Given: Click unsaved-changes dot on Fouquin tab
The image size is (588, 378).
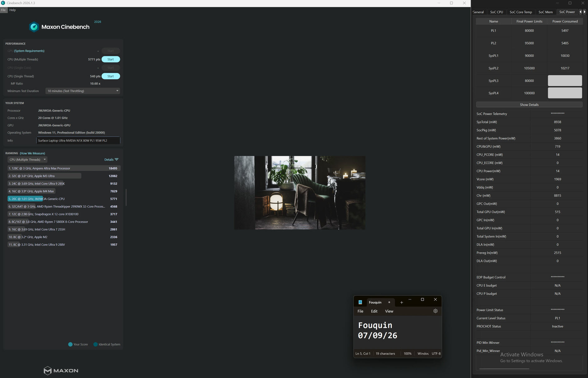Looking at the screenshot, I should click(x=389, y=302).
